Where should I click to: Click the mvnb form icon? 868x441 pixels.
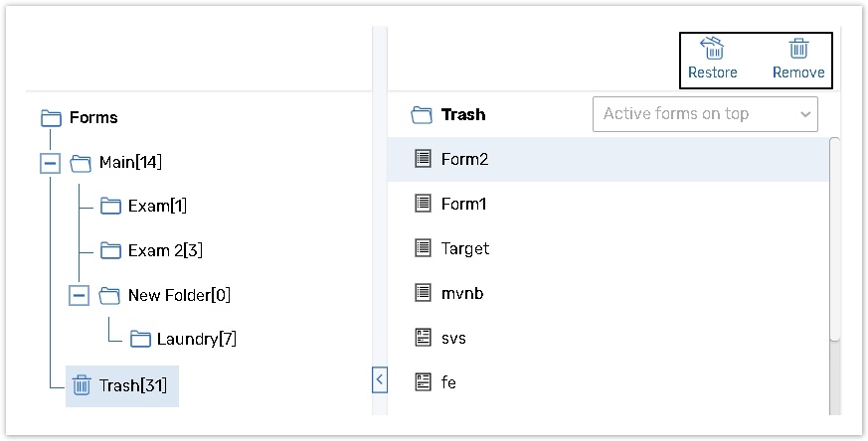pyautogui.click(x=423, y=293)
